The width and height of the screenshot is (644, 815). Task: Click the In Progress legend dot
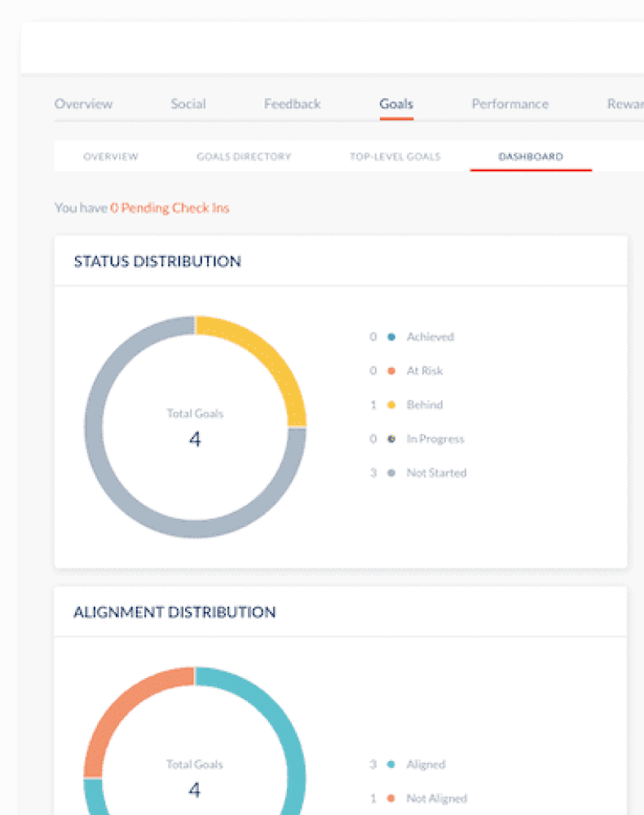coord(391,439)
